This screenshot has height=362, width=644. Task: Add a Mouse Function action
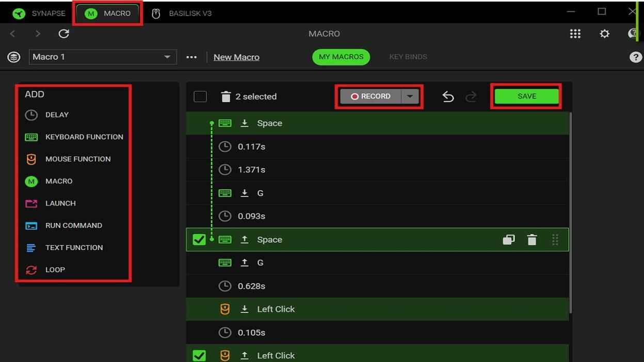(x=68, y=159)
